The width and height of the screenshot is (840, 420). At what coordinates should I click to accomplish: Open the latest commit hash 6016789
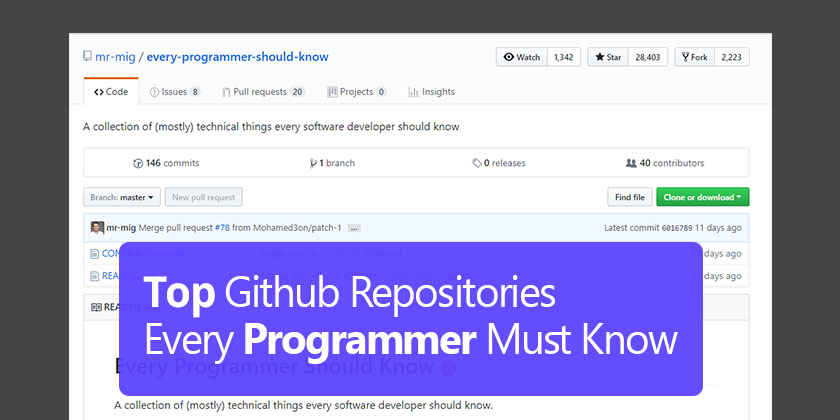[677, 228]
